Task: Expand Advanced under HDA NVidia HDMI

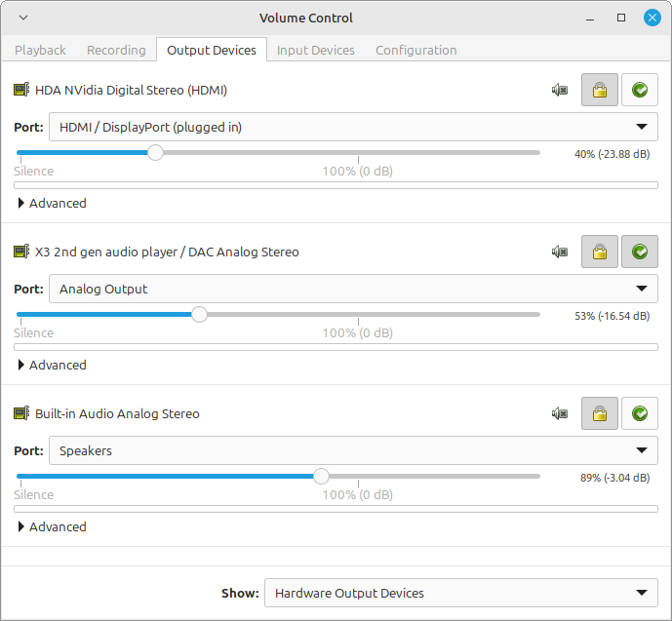Action: click(52, 203)
